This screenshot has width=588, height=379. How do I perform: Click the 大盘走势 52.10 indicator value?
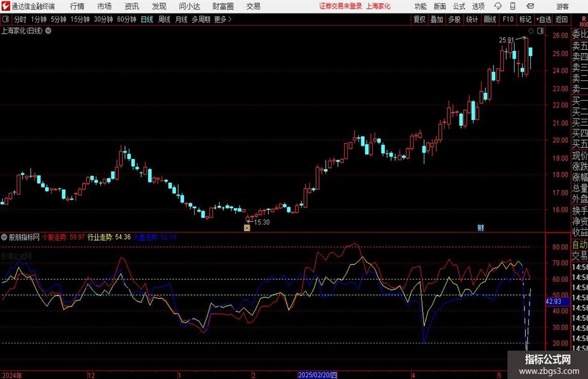coord(155,237)
